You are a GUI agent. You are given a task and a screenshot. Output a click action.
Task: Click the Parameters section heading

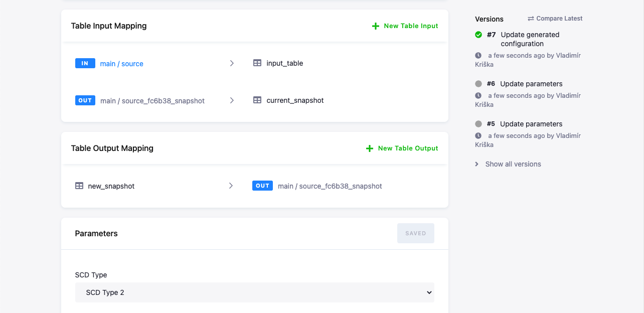click(96, 233)
